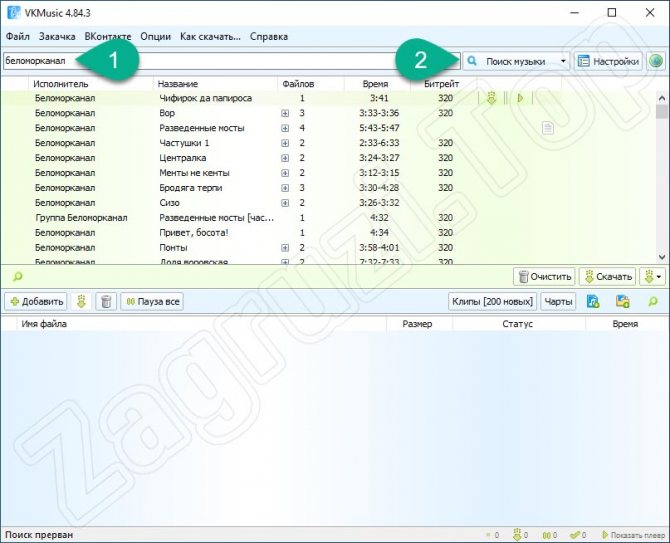Click the download icon next to Добавить
The height and width of the screenshot is (543, 670).
coord(82,302)
